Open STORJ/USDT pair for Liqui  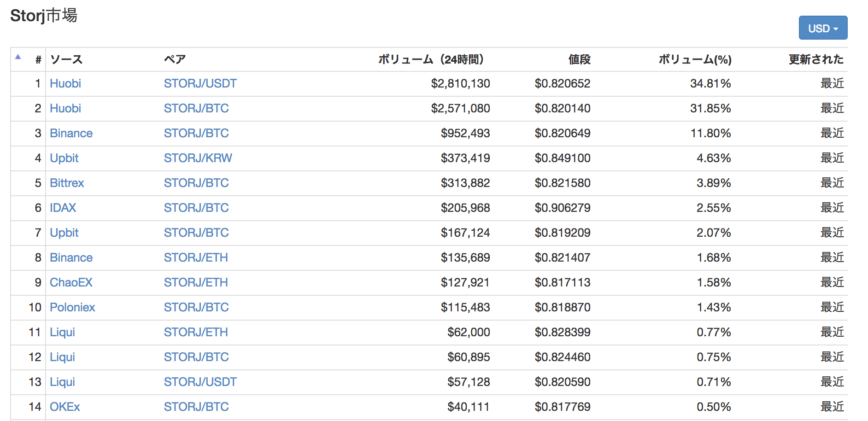200,382
